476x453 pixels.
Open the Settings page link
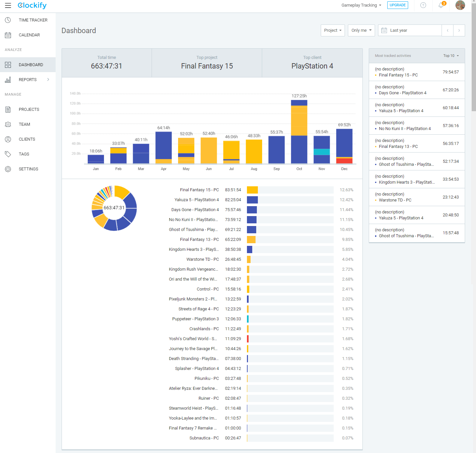click(x=28, y=169)
